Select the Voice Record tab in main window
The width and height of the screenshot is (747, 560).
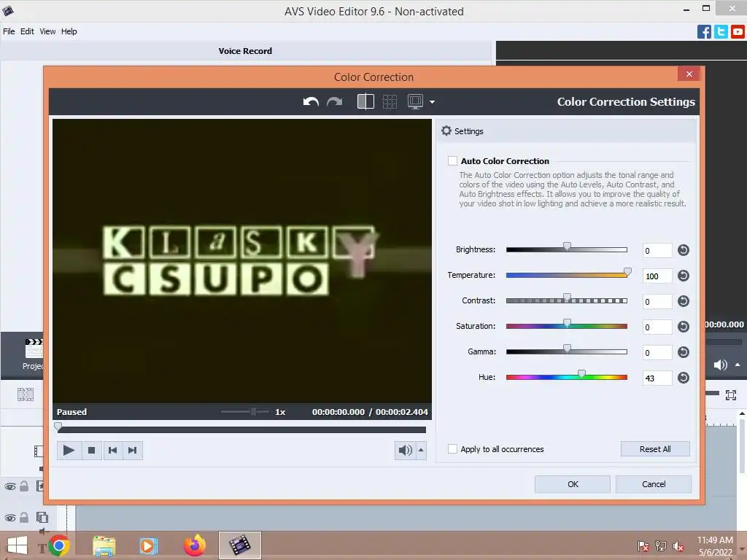pos(245,51)
